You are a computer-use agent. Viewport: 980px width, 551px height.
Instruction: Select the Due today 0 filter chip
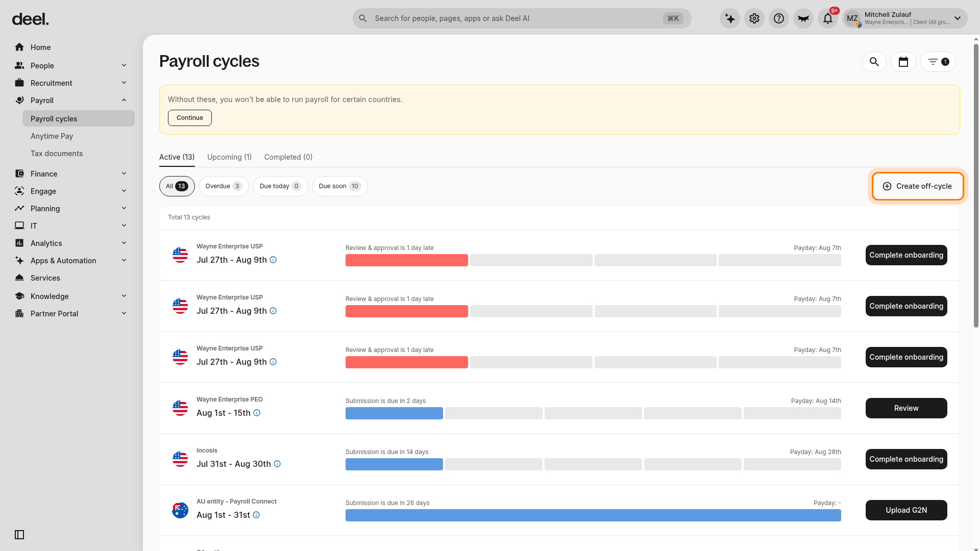point(280,186)
